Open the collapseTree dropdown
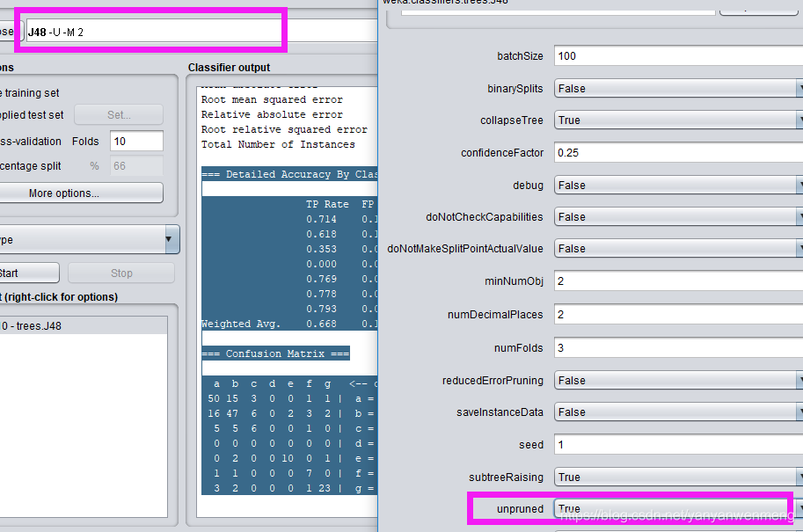The height and width of the screenshot is (532, 803). coord(679,120)
